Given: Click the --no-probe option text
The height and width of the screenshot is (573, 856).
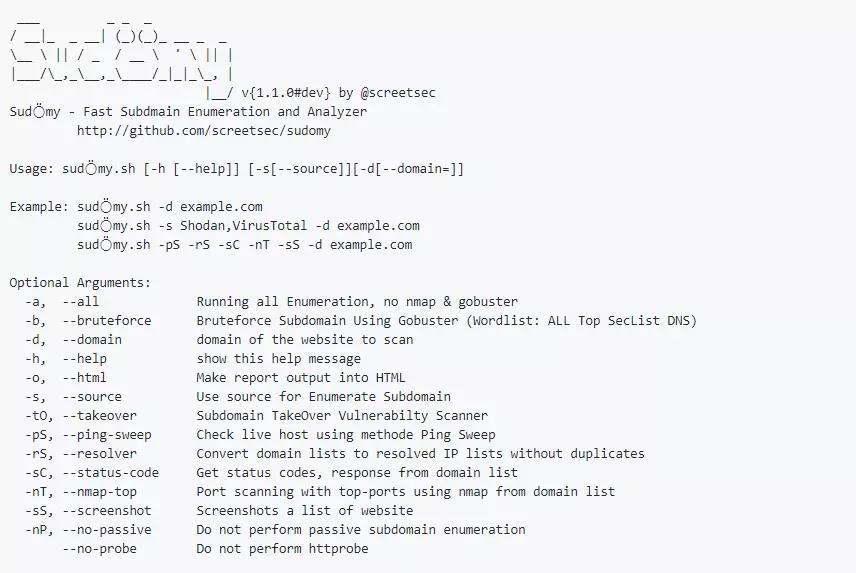Looking at the screenshot, I should point(99,549).
